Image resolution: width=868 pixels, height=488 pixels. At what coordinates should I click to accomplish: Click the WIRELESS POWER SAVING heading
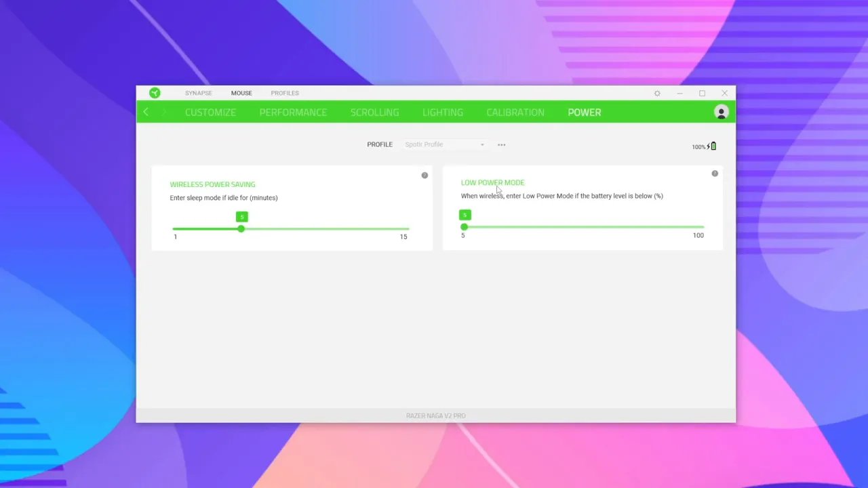click(212, 184)
